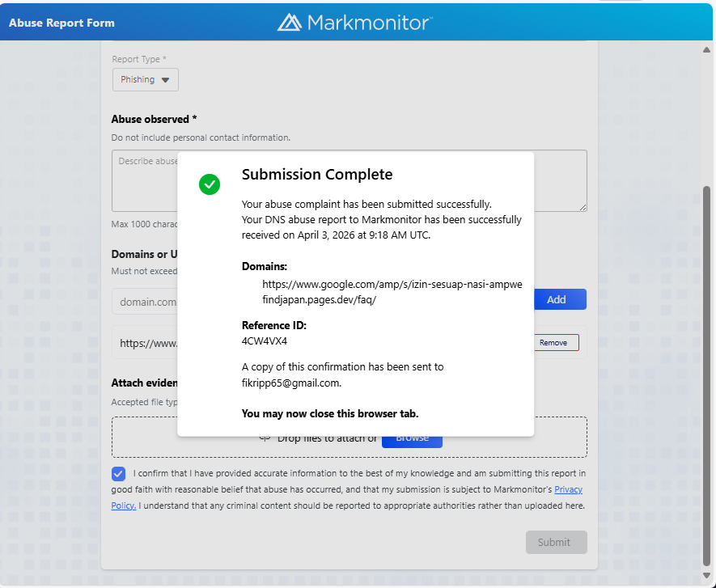Image resolution: width=716 pixels, height=588 pixels.
Task: Click the Markmonitor logo in header
Action: coord(355,23)
